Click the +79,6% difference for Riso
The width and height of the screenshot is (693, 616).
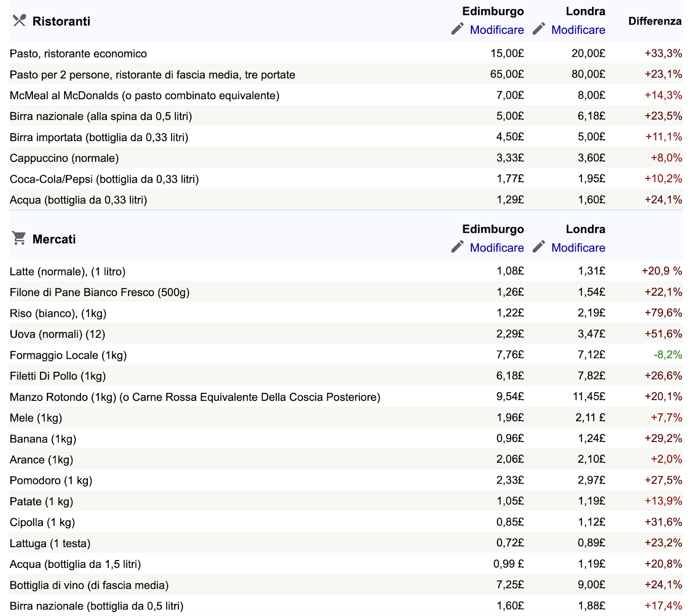click(663, 313)
